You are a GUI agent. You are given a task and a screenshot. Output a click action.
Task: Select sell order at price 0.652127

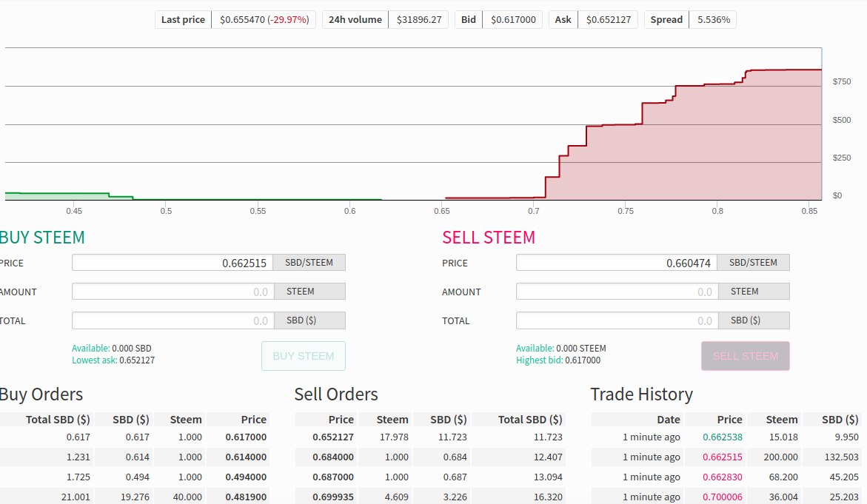tap(430, 437)
